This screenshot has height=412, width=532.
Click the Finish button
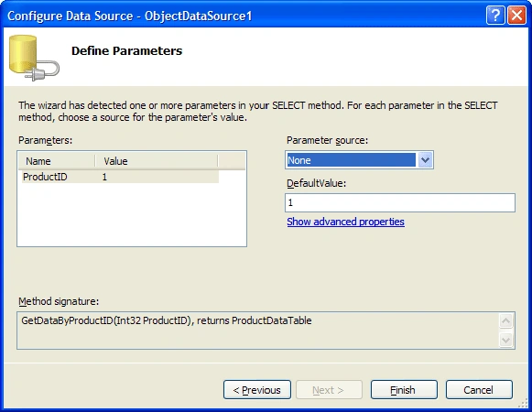(404, 390)
